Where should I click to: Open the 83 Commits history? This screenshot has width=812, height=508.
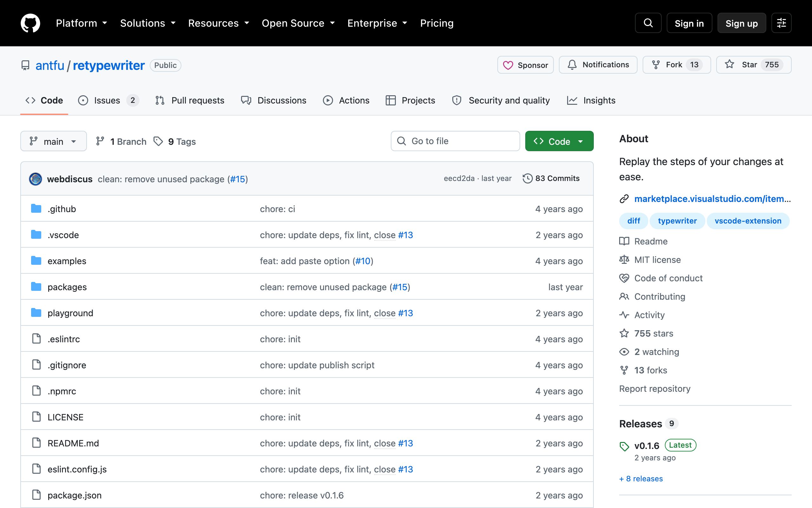(551, 178)
